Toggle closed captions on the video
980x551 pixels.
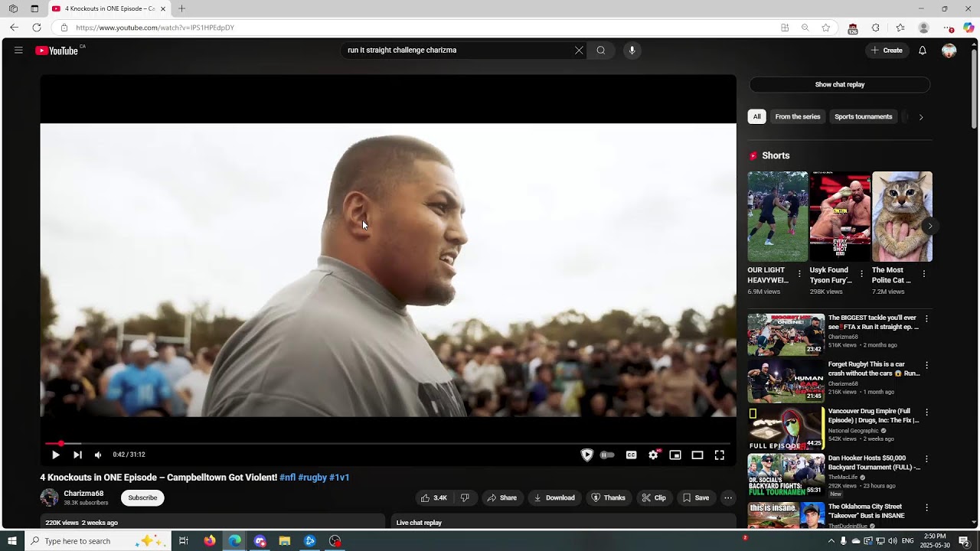point(631,455)
